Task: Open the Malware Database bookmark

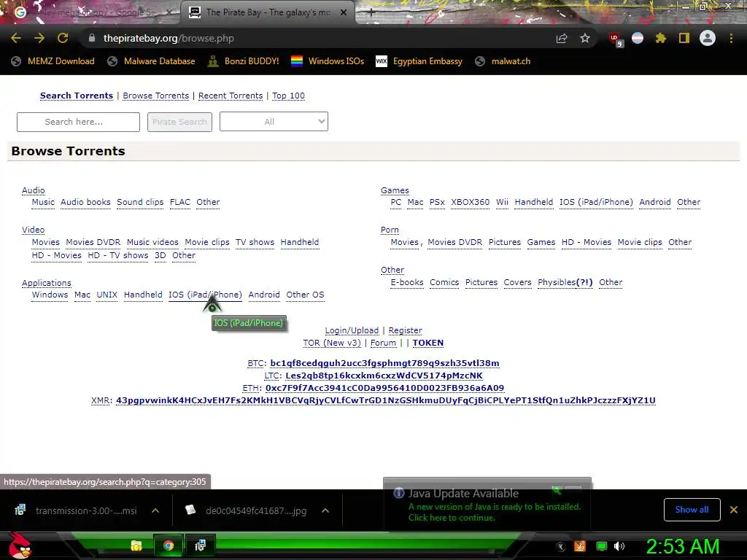Action: click(152, 61)
